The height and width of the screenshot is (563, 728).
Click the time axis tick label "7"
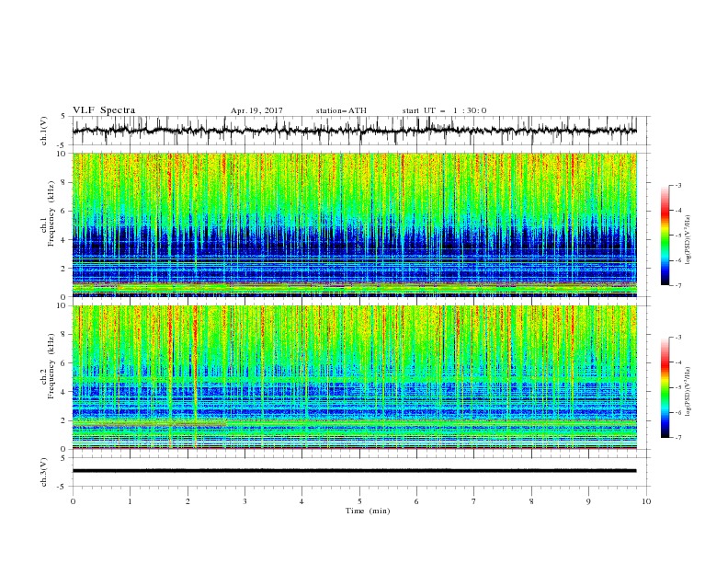pyautogui.click(x=474, y=501)
